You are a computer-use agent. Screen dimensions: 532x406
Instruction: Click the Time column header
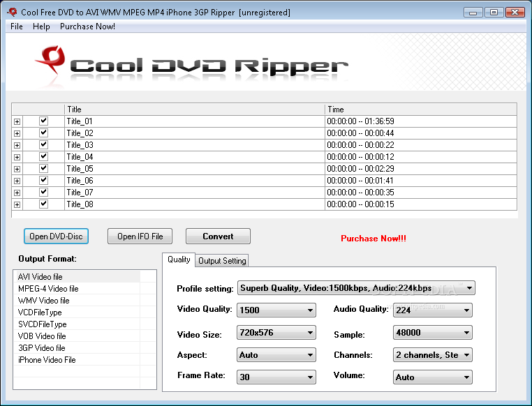point(421,109)
